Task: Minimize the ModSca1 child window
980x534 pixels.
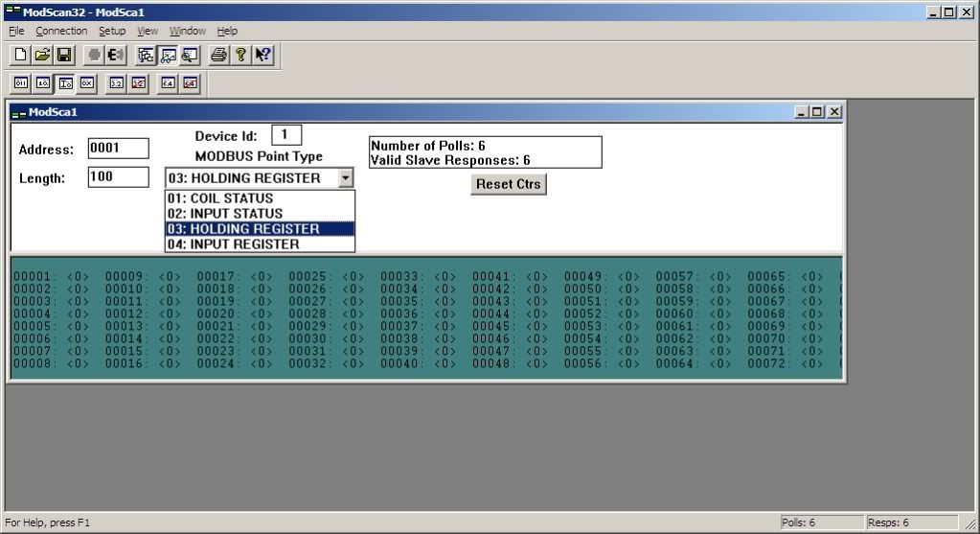Action: 803,112
